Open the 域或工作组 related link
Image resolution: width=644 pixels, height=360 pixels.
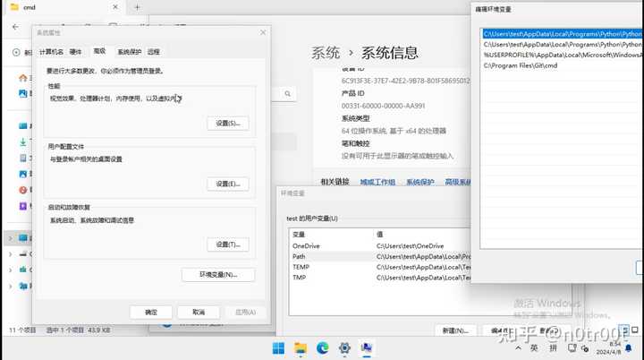pyautogui.click(x=377, y=182)
